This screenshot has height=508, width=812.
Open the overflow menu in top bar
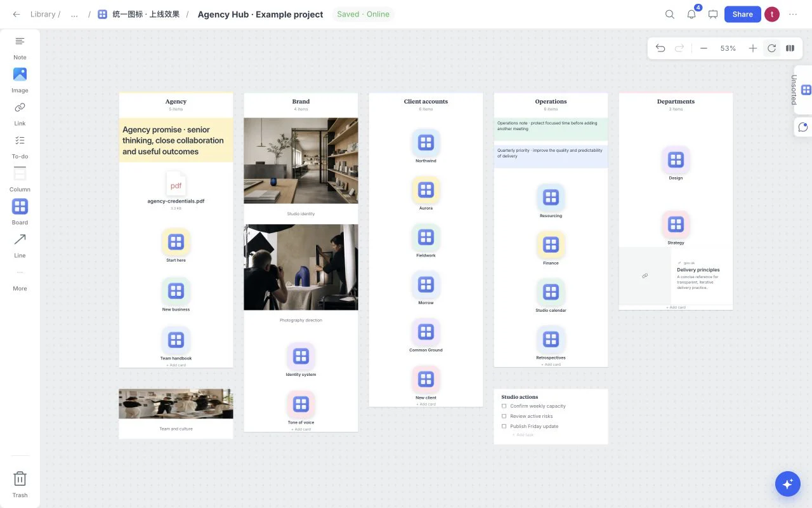tap(793, 14)
